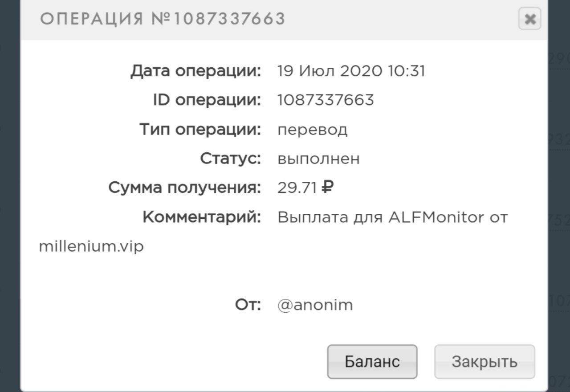Close the operation dialog with the X icon

[x=529, y=19]
